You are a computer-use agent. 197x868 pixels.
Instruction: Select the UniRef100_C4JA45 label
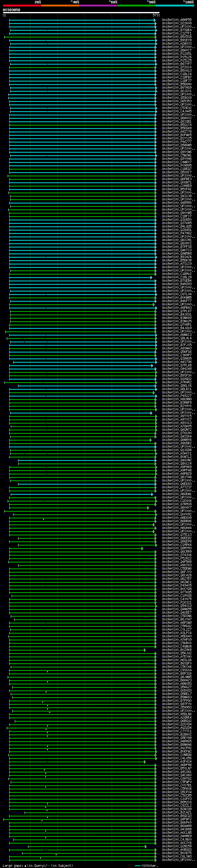(177, 111)
